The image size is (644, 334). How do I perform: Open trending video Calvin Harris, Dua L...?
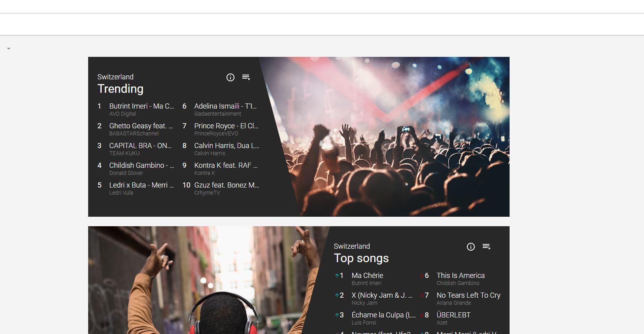(227, 146)
